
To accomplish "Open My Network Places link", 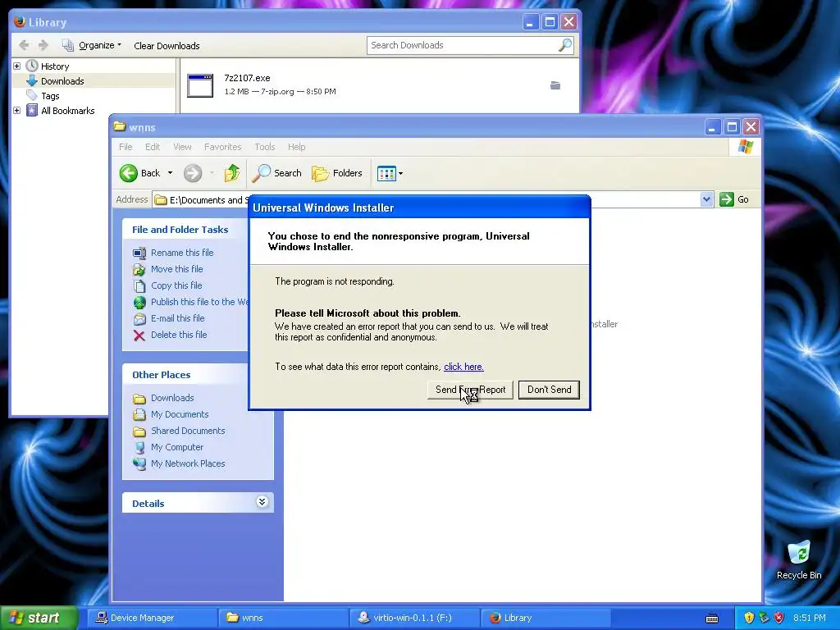I will click(188, 463).
